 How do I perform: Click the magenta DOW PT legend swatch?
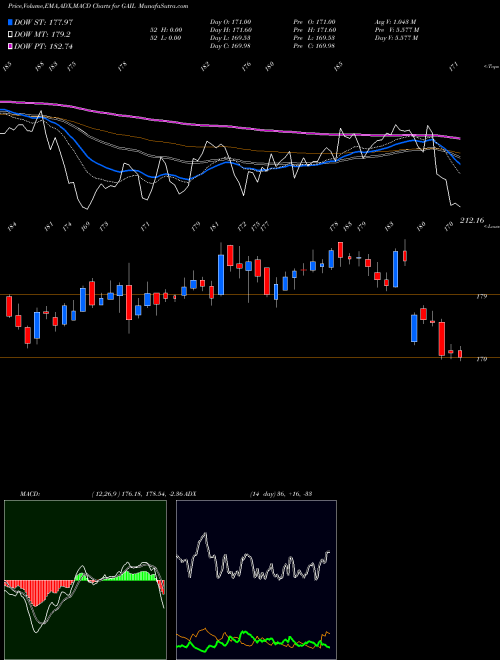(x=11, y=46)
